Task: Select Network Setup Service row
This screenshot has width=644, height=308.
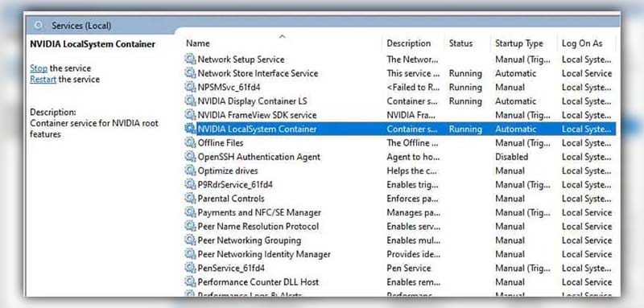Action: pos(400,60)
